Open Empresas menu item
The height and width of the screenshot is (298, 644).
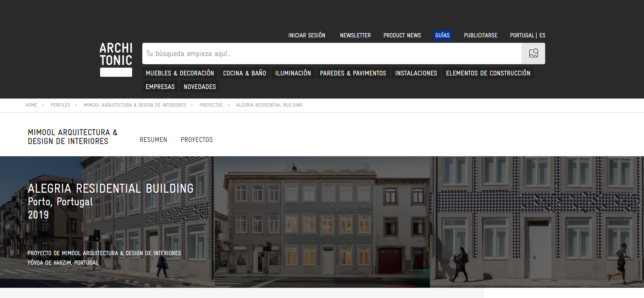pos(160,87)
